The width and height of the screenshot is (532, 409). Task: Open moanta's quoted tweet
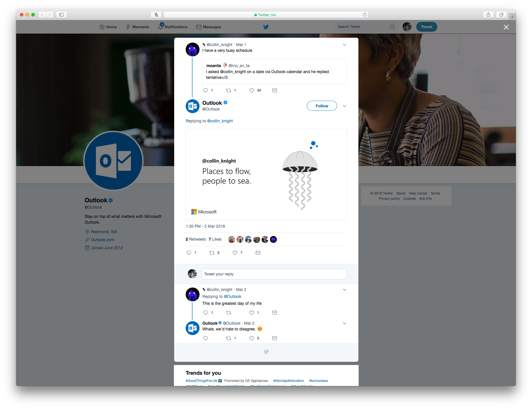pyautogui.click(x=275, y=72)
